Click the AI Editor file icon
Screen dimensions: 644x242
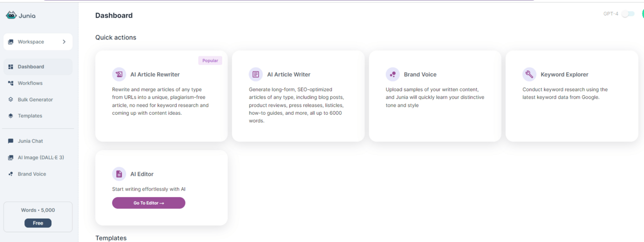[x=119, y=174]
